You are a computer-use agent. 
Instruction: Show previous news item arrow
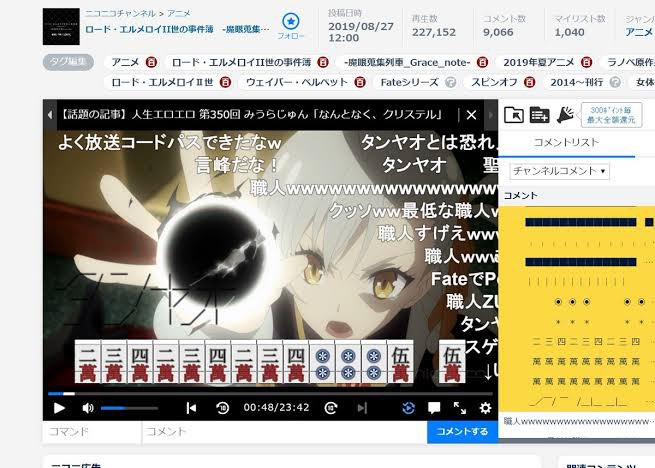click(x=50, y=115)
